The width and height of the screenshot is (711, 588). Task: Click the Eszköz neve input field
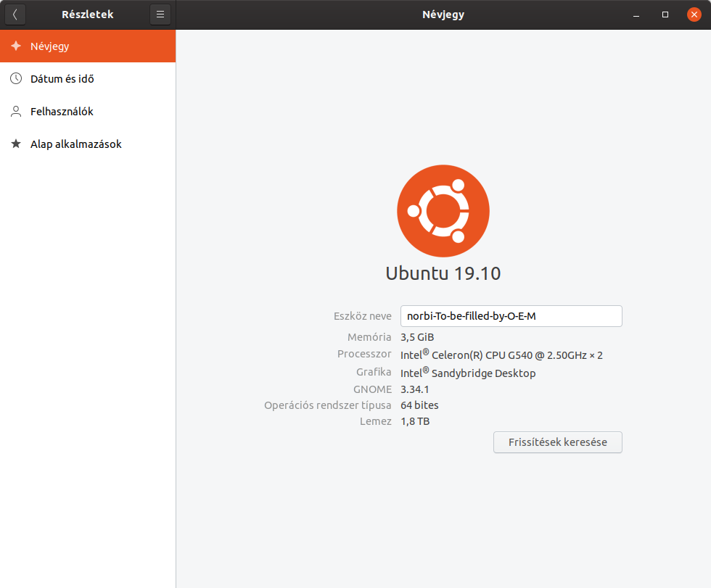[511, 315]
